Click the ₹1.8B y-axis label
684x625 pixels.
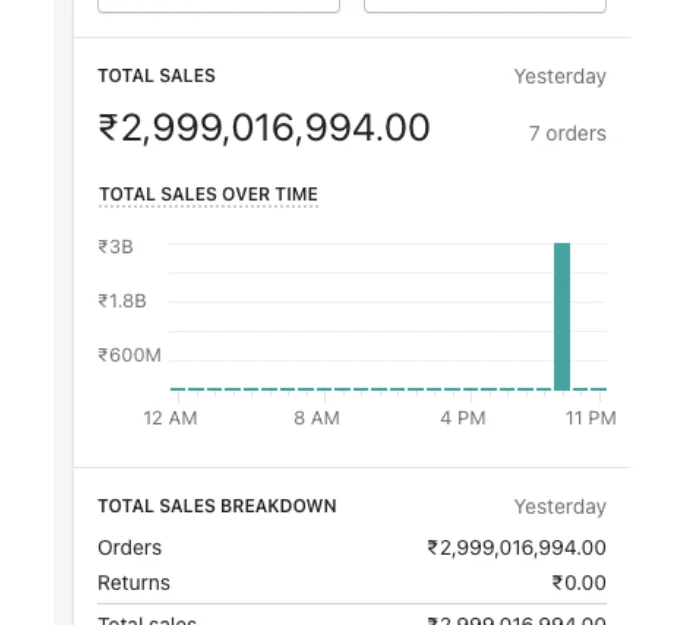pyautogui.click(x=122, y=301)
